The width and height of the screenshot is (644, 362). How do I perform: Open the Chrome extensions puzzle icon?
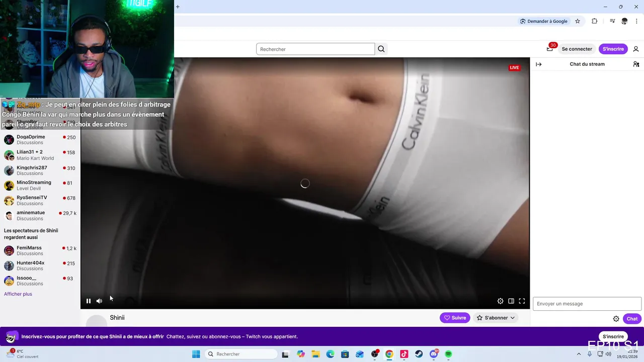(595, 21)
